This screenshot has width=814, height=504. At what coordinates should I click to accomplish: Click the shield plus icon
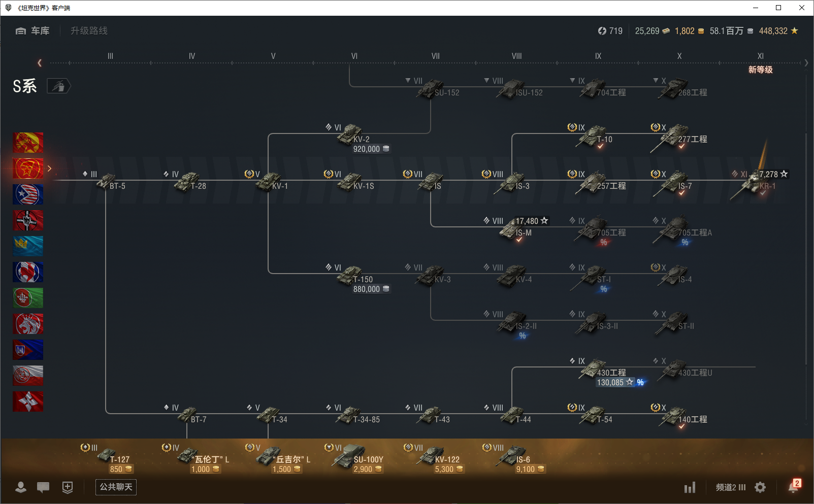68,487
